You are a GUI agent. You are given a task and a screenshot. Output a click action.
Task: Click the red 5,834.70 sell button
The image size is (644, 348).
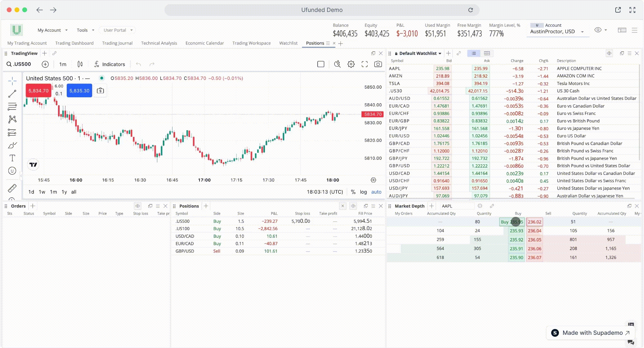(x=38, y=91)
